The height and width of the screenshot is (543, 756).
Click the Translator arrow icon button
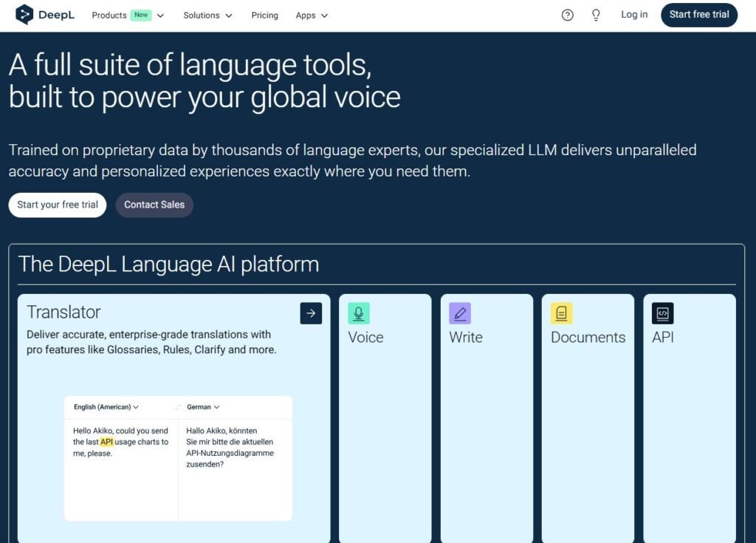click(x=311, y=313)
